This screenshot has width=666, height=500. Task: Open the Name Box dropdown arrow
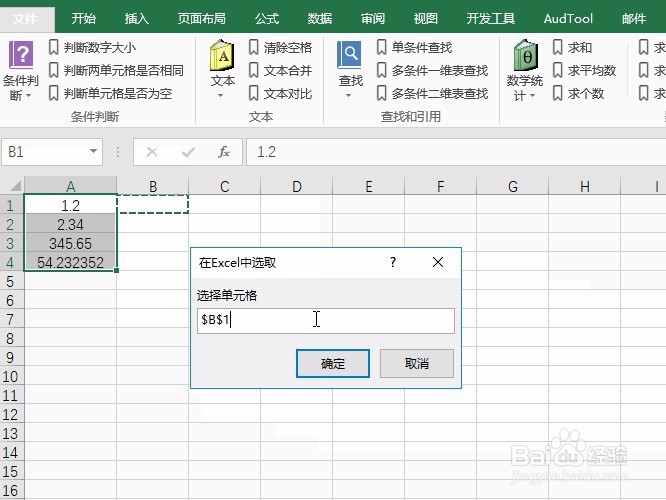point(93,151)
